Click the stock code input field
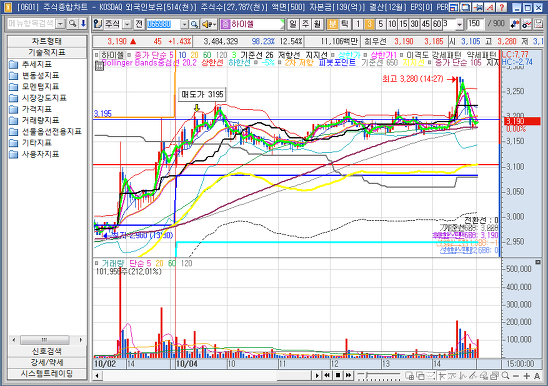 (x=163, y=24)
